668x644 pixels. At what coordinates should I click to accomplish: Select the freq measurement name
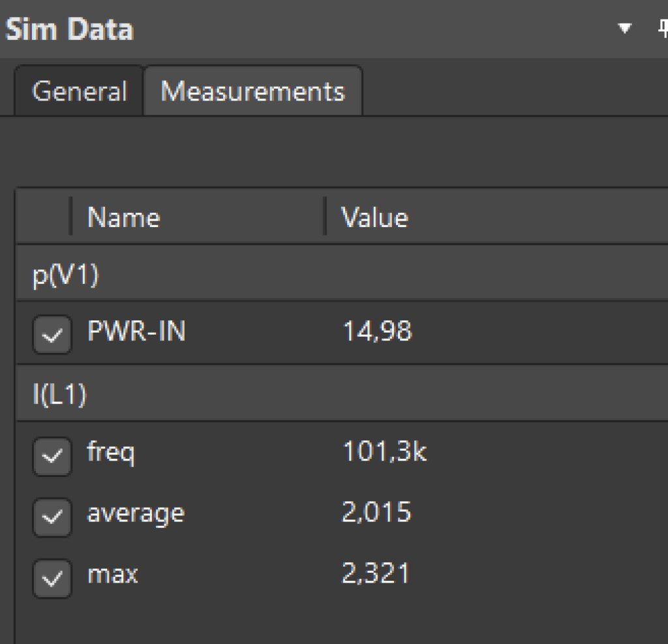point(111,452)
